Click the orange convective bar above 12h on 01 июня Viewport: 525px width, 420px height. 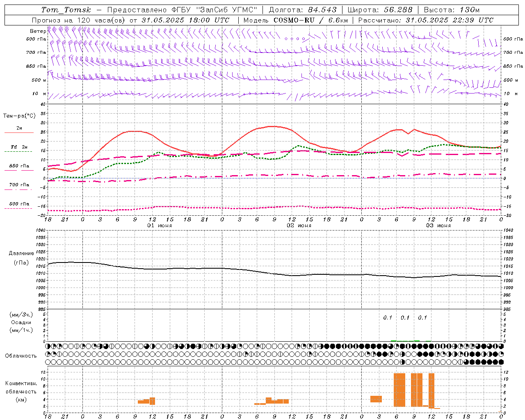click(152, 401)
